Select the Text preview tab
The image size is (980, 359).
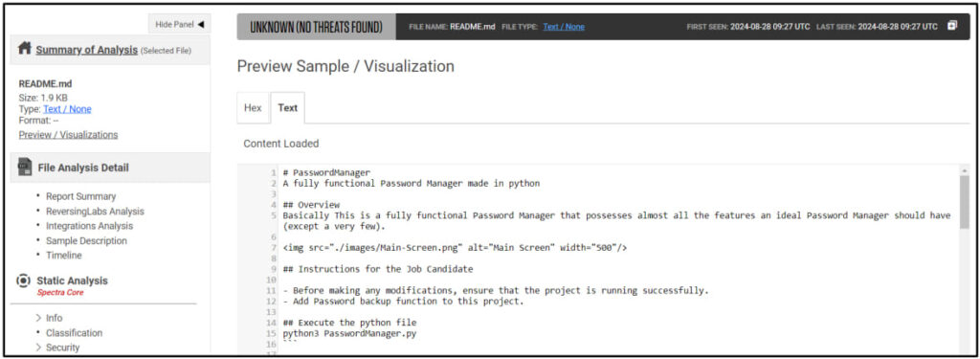tap(287, 107)
